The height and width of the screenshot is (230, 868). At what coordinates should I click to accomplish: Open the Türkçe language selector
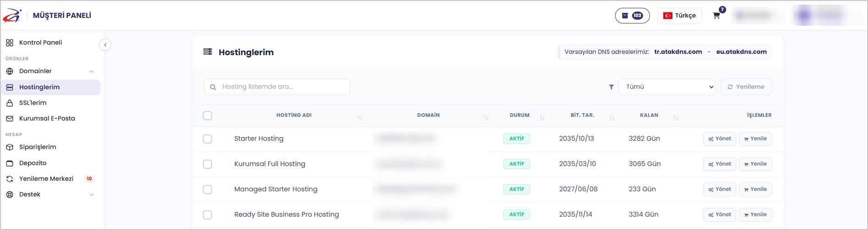pyautogui.click(x=679, y=16)
